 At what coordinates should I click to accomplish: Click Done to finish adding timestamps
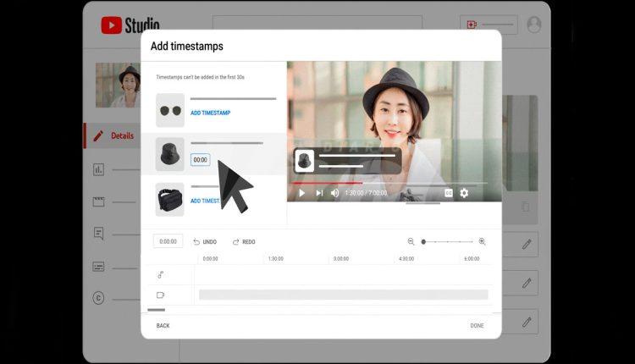pyautogui.click(x=477, y=325)
